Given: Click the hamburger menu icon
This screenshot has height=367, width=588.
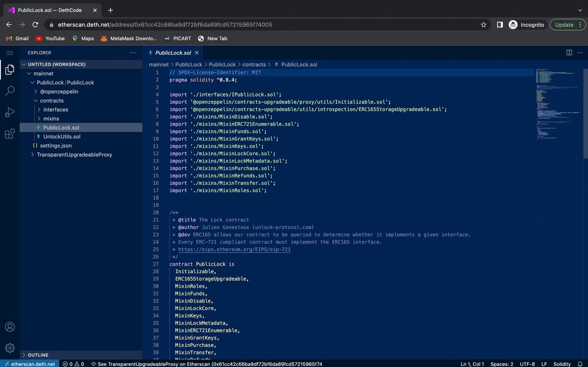Looking at the screenshot, I should (x=10, y=52).
